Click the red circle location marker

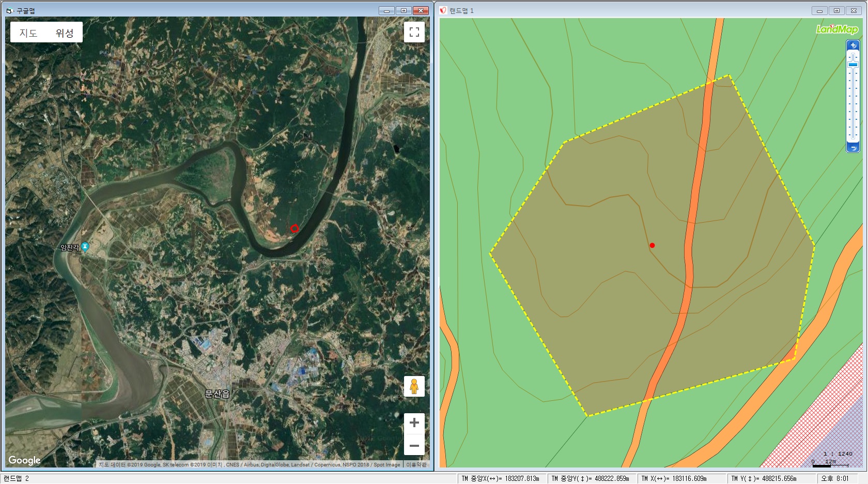295,228
